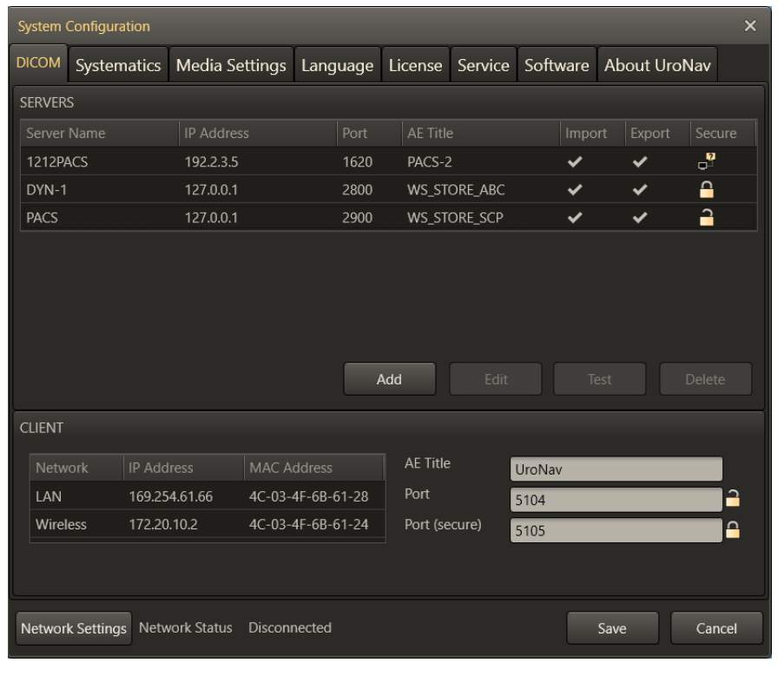Screen dimensions: 784x682
Task: Click the MAC Address column header
Action: tap(314, 468)
